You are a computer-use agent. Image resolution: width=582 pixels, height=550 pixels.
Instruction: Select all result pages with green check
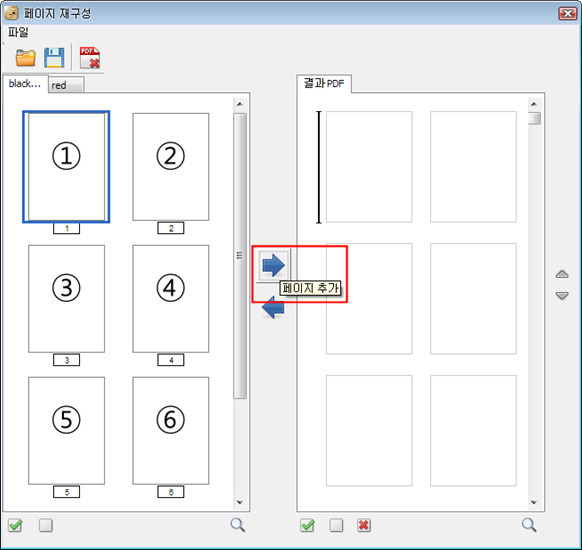pyautogui.click(x=308, y=525)
